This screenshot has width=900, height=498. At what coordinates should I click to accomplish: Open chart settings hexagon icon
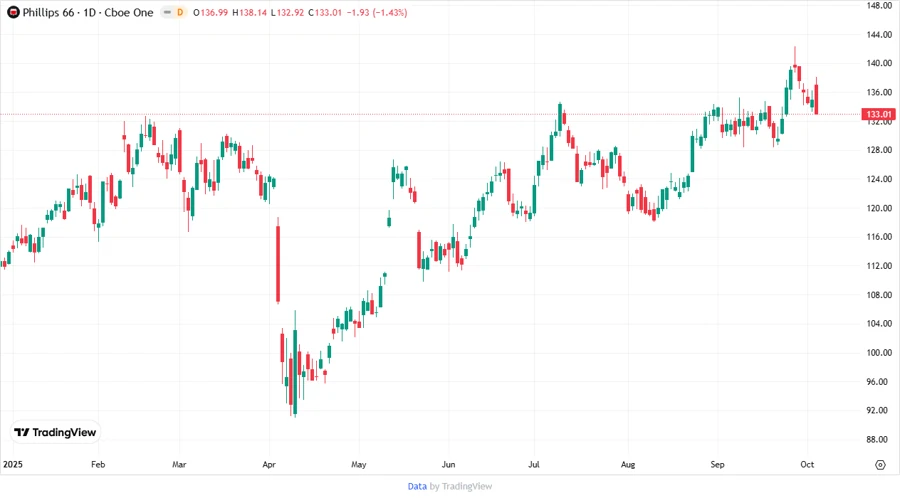tap(879, 465)
